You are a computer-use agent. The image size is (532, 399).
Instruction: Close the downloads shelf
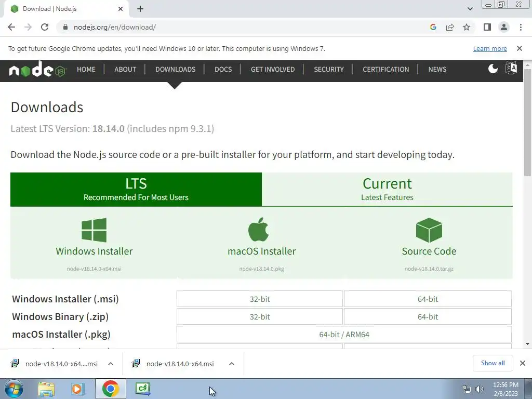pos(523,363)
